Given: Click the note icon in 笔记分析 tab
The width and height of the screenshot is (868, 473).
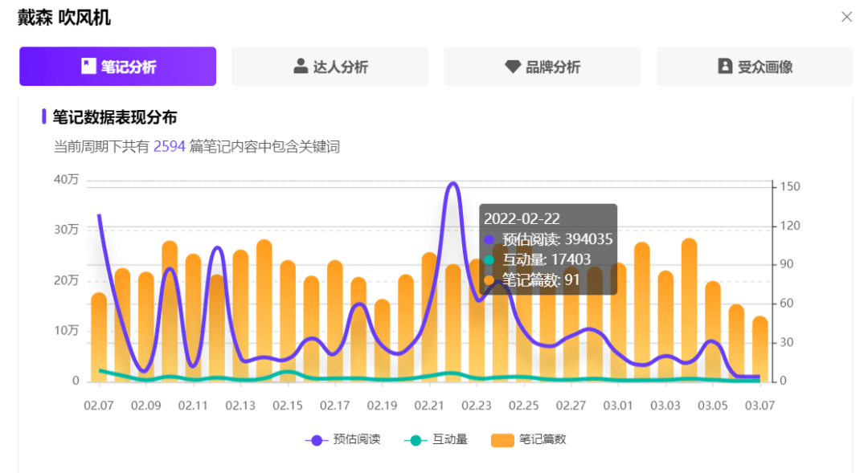Looking at the screenshot, I should (88, 67).
